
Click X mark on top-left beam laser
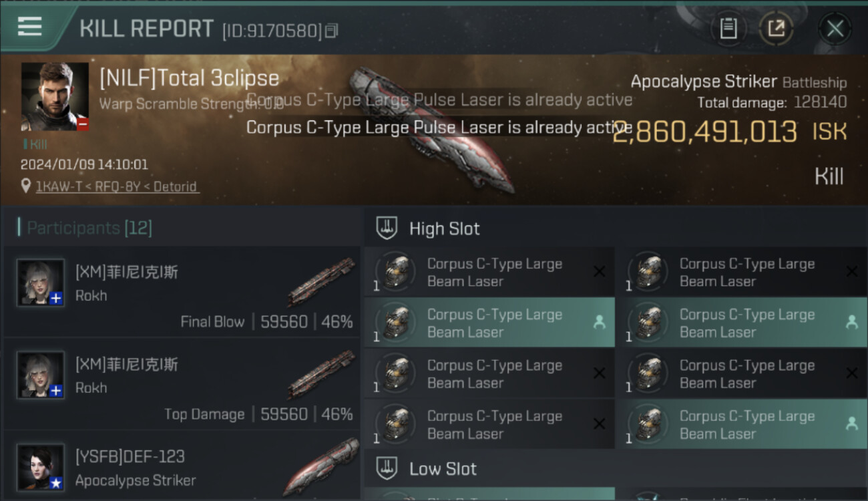599,271
